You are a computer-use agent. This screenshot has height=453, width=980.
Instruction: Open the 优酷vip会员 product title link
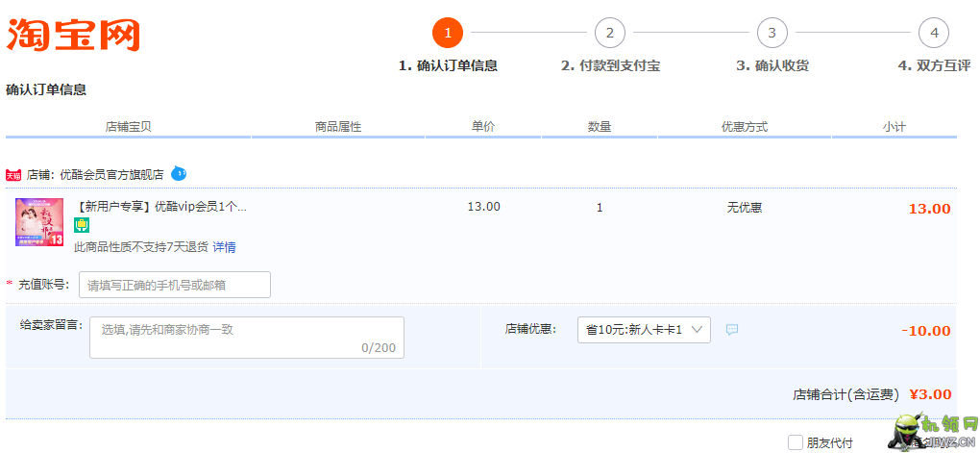click(x=160, y=207)
